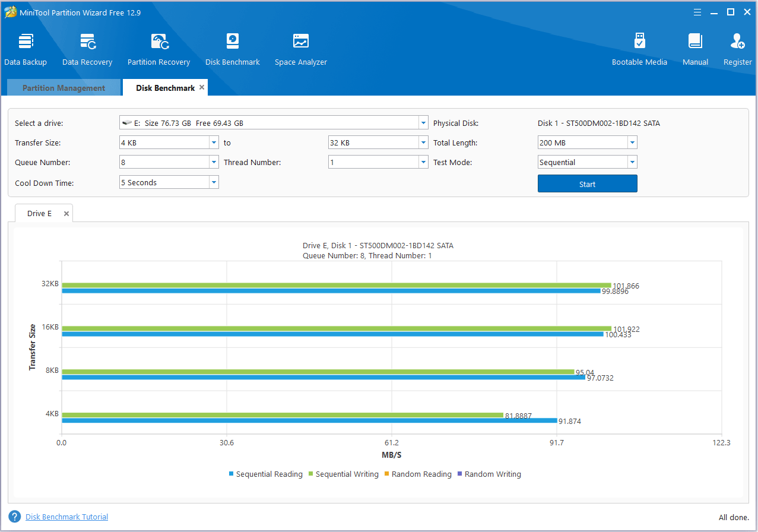Open Disk Benchmark

pos(232,47)
